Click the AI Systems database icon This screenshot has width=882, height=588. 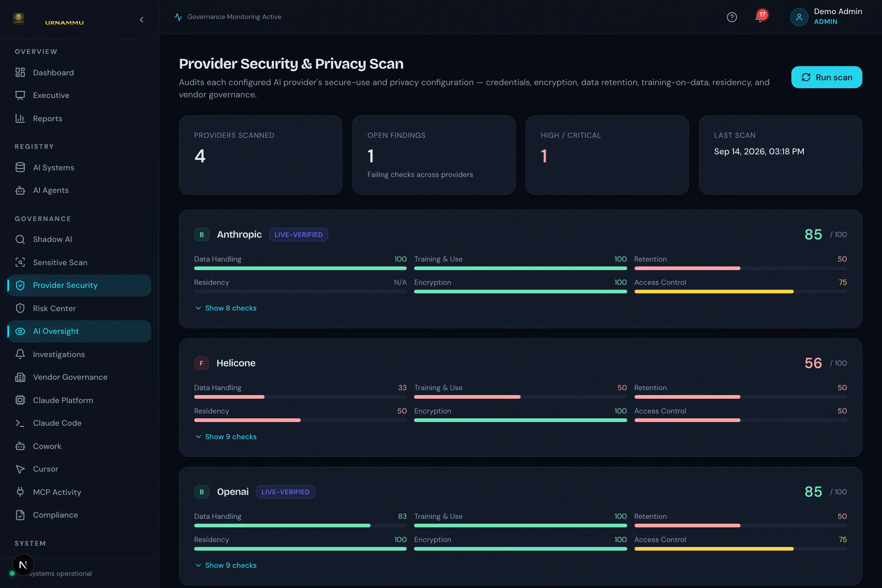pos(20,167)
